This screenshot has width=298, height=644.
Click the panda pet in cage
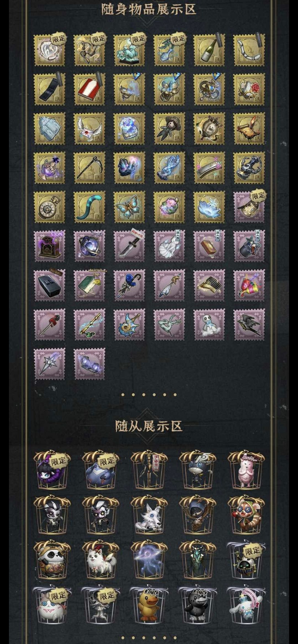click(52, 561)
